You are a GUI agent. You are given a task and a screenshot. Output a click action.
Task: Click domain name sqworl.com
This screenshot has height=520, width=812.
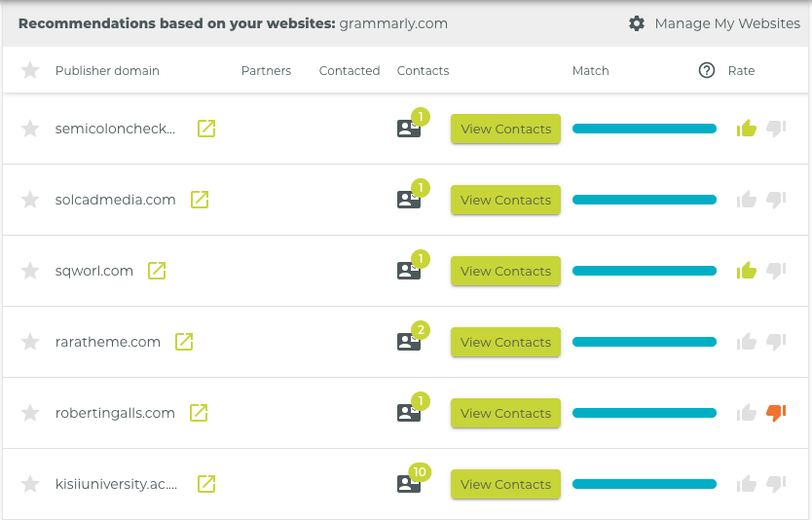[93, 271]
